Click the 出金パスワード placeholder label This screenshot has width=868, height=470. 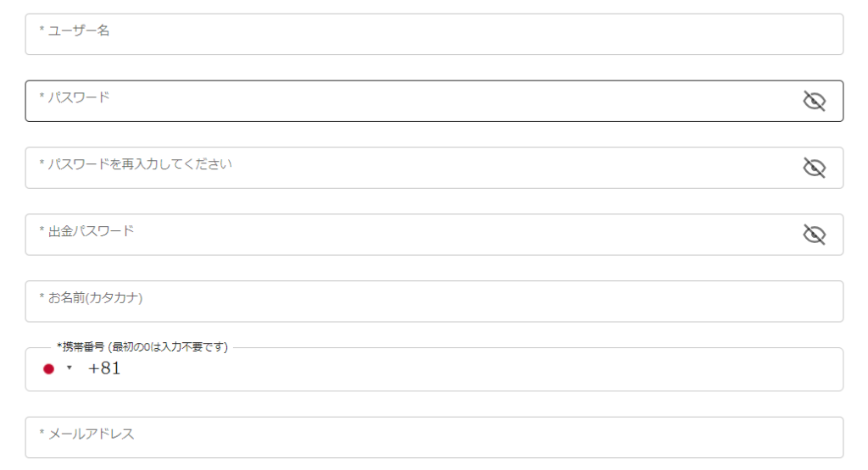point(86,231)
